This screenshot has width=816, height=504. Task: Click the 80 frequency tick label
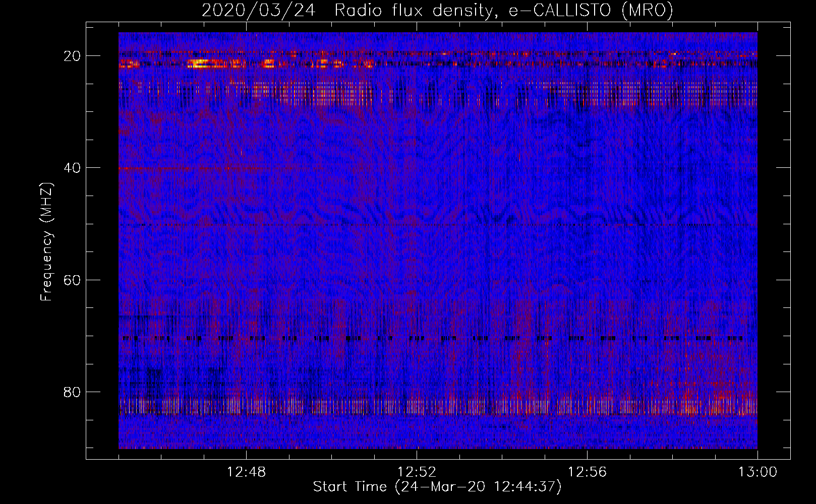[73, 392]
